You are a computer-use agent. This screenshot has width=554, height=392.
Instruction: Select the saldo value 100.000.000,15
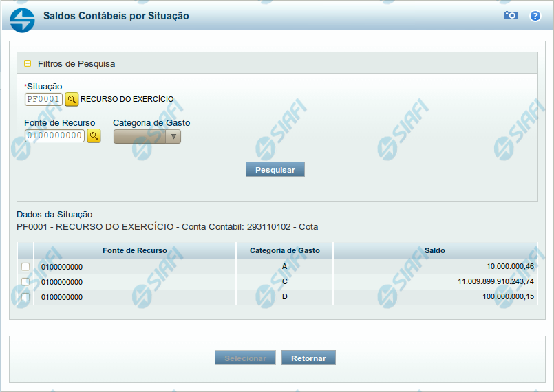pyautogui.click(x=508, y=297)
